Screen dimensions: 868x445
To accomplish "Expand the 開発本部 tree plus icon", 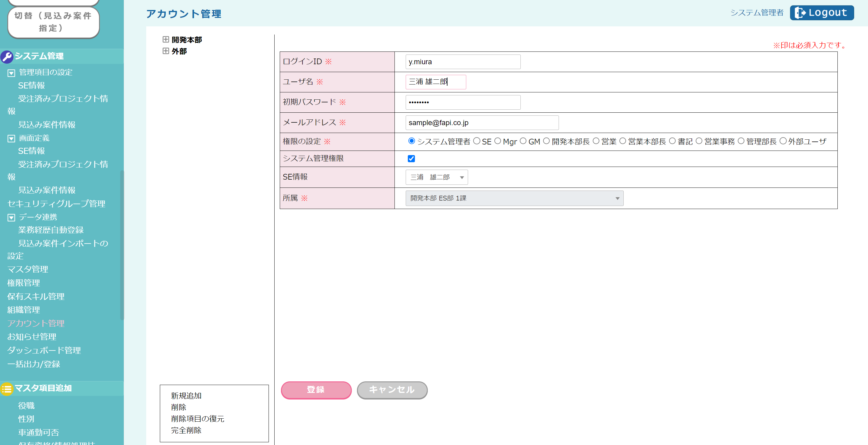I will click(165, 39).
